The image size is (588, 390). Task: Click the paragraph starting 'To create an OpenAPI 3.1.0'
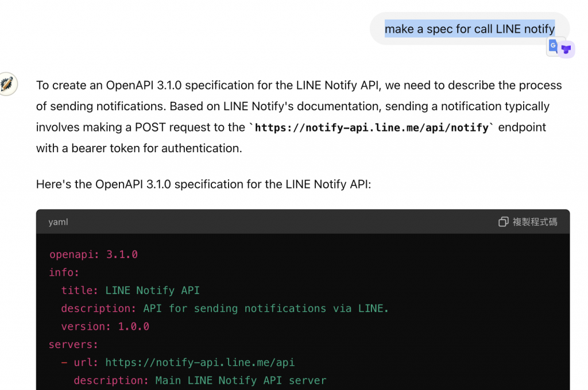coord(299,117)
